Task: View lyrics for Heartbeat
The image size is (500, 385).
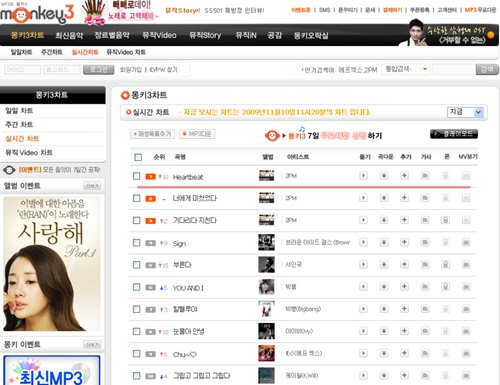Action: tap(425, 176)
